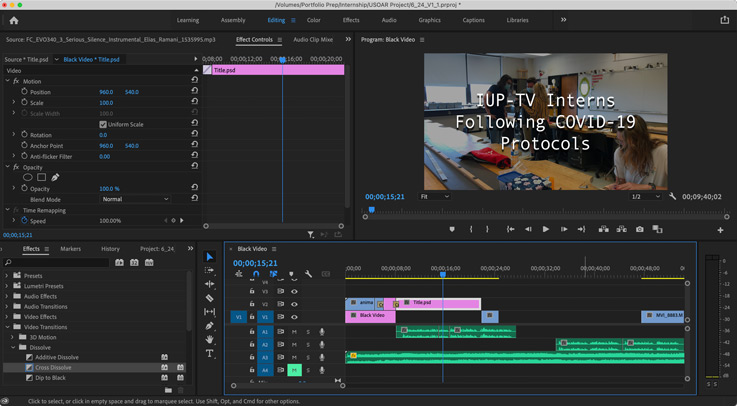Select the Slip tool

[x=210, y=312]
